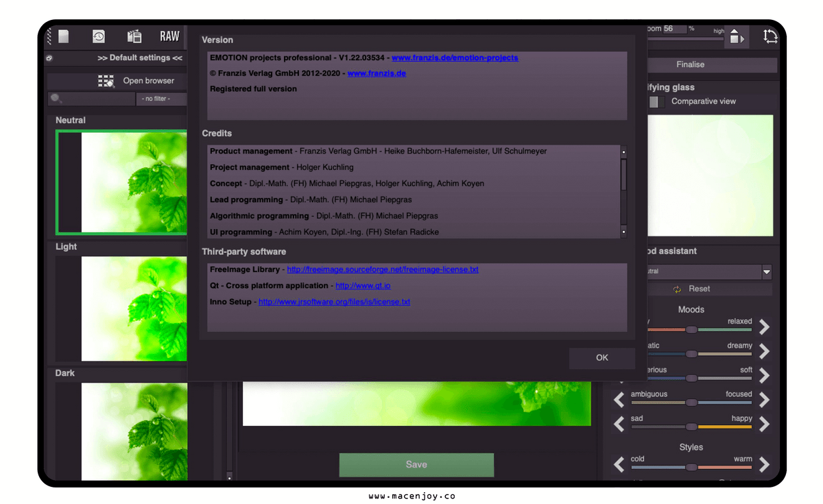Image resolution: width=823 pixels, height=504 pixels.
Task: Click the undock panel icon beside Default settings
Action: tap(49, 58)
